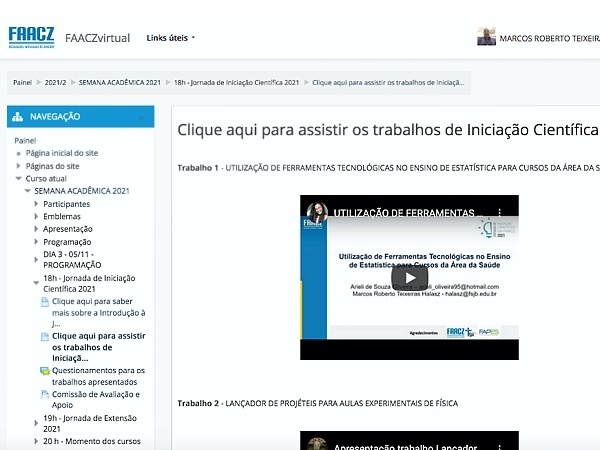The height and width of the screenshot is (450, 600).
Task: Open Participantes in navigation
Action: point(67,204)
